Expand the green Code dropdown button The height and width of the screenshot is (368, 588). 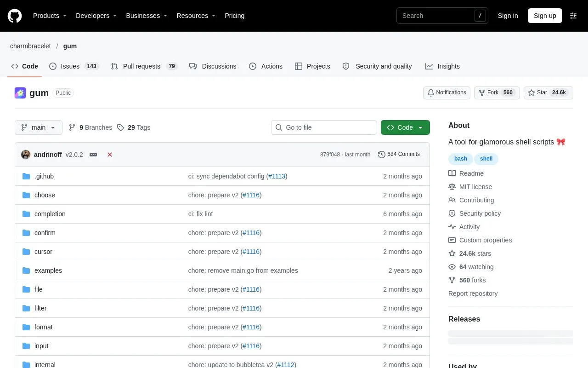tap(405, 127)
